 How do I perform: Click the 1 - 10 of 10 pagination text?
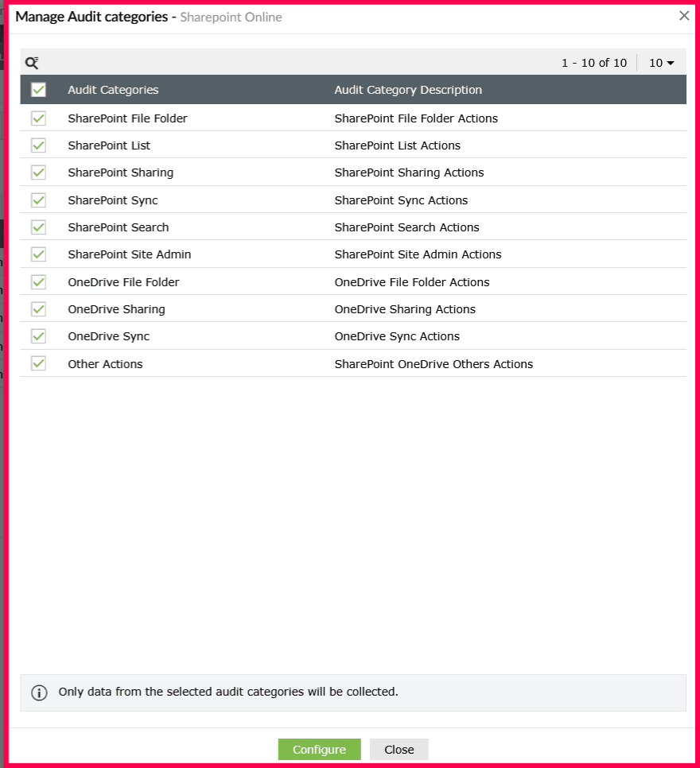[x=594, y=63]
